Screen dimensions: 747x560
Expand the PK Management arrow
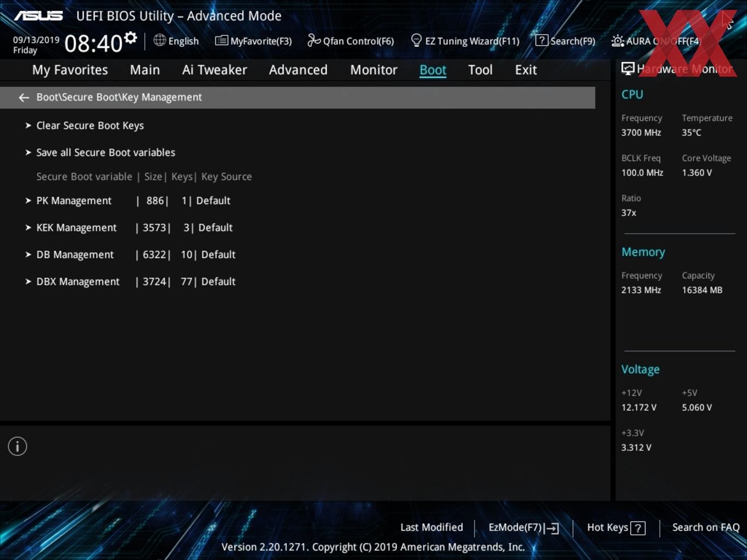coord(28,200)
